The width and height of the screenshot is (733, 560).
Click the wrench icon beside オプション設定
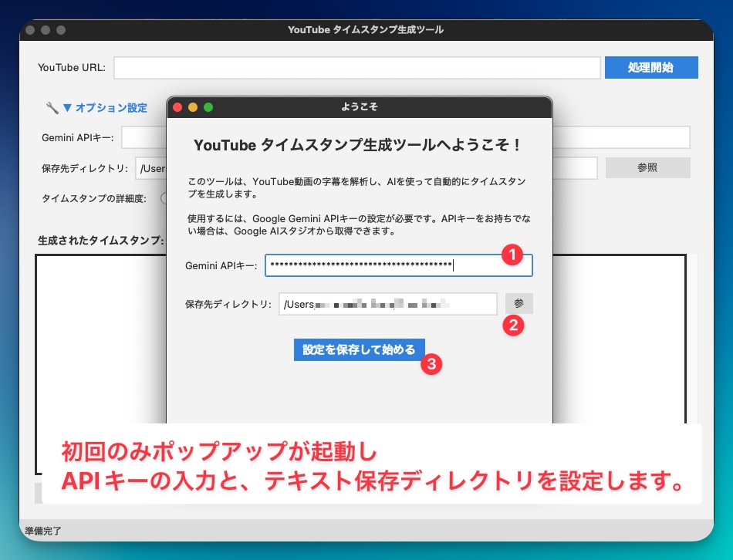52,108
